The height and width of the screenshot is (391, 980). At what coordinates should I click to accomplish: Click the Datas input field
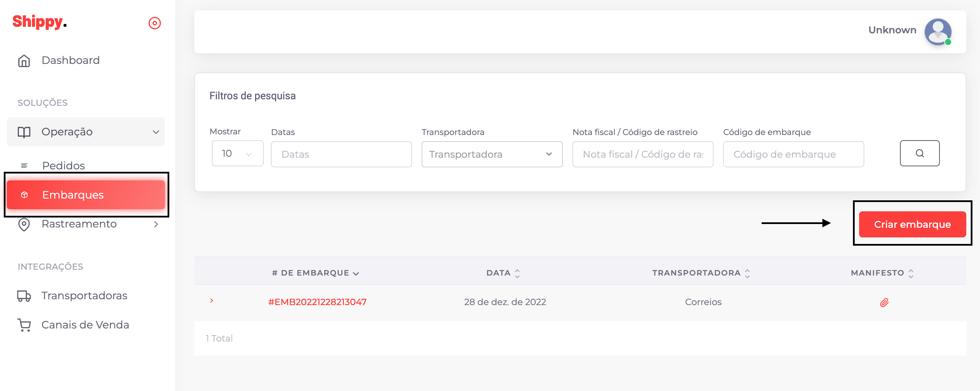point(341,154)
